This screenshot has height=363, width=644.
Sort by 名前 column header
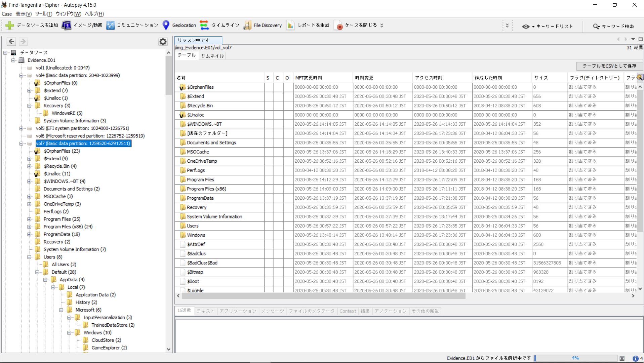219,78
